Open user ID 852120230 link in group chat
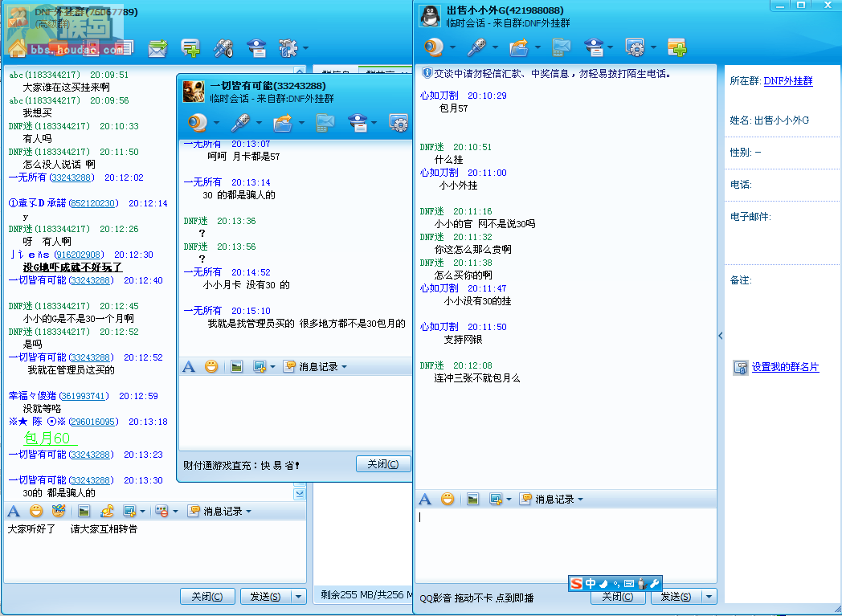Image resolution: width=842 pixels, height=616 pixels. pos(93,203)
